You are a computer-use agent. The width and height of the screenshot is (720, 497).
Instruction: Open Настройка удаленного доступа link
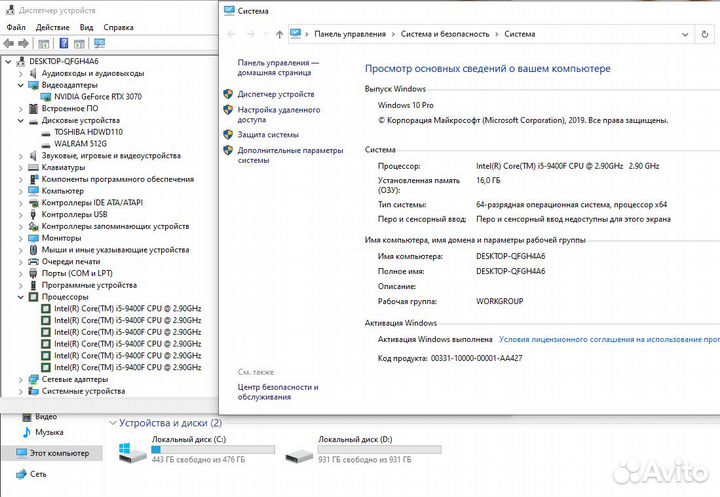coord(279,115)
